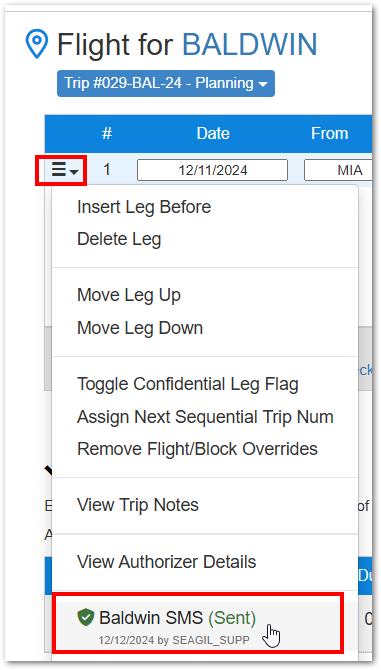Open View Trip Notes
This screenshot has width=381, height=670.
tap(138, 505)
